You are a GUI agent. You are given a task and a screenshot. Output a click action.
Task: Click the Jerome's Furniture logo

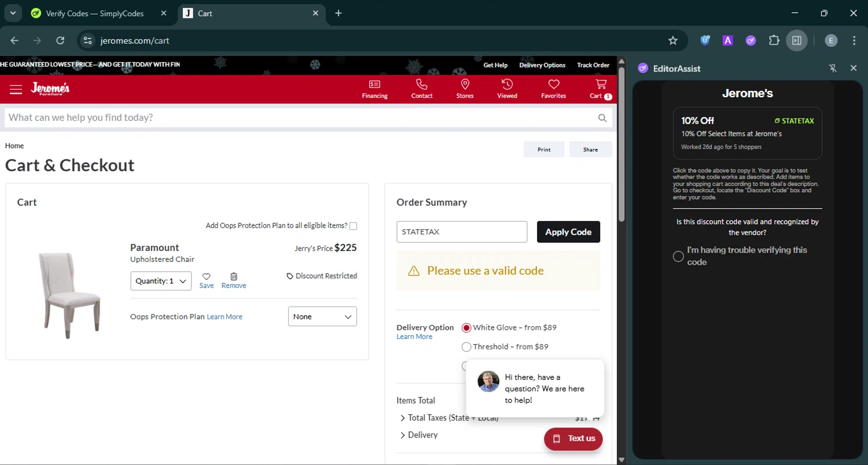pos(50,88)
